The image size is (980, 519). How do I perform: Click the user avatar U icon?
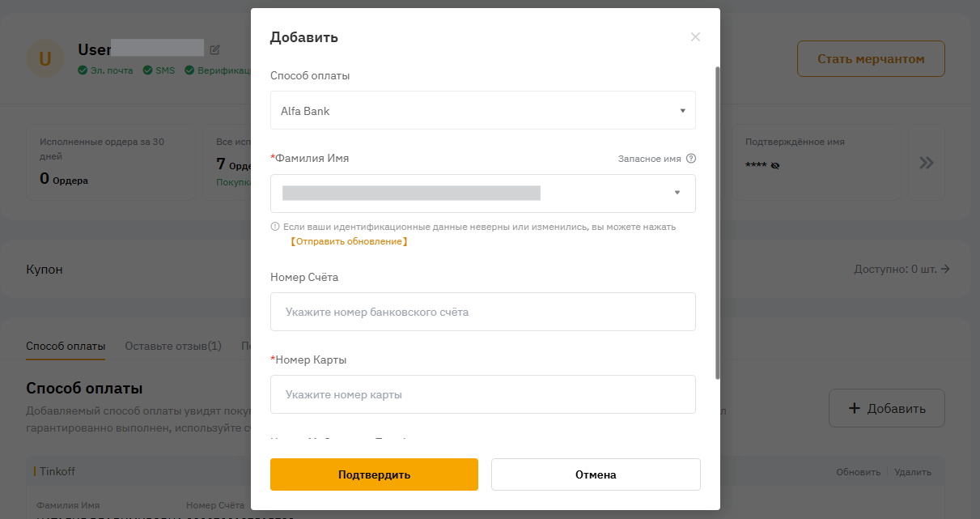click(x=45, y=59)
